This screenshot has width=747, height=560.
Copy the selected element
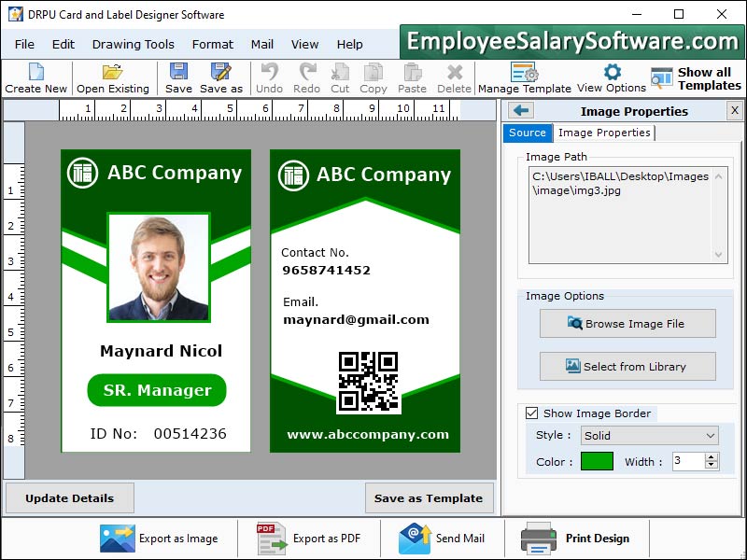click(373, 77)
